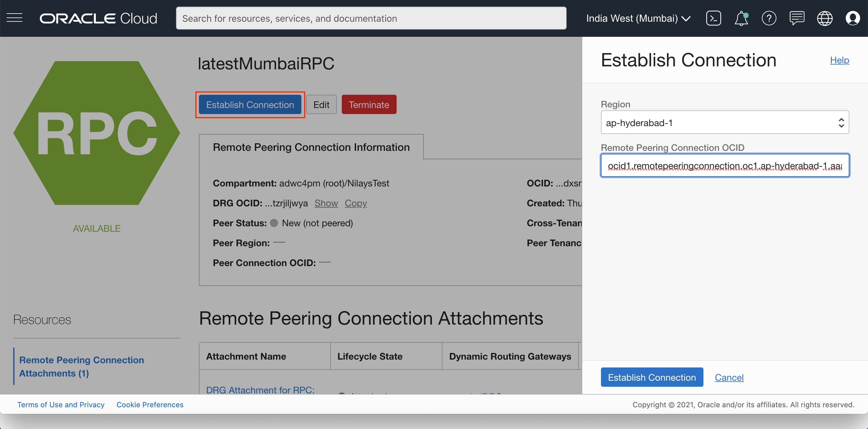Expand the India West (Mumbai) region menu
The width and height of the screenshot is (868, 429).
pos(638,18)
